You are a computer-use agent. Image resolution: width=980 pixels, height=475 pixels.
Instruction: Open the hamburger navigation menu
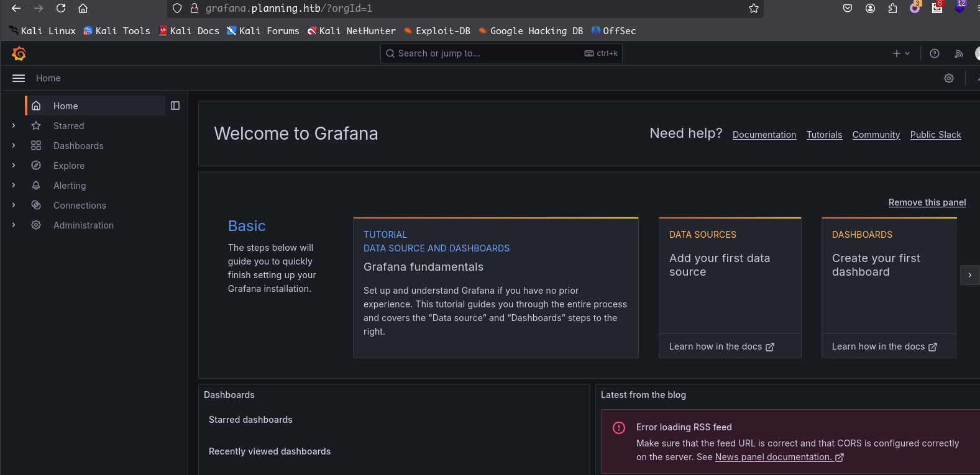tap(19, 78)
